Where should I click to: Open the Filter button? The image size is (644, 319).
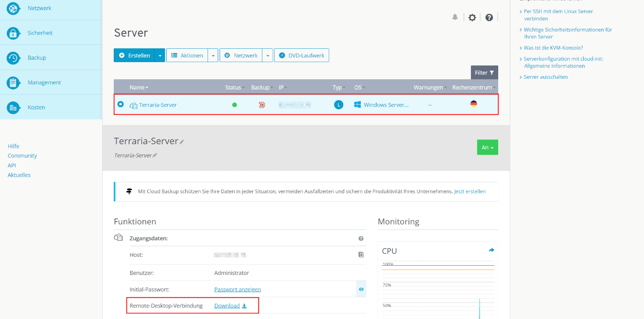pyautogui.click(x=484, y=72)
